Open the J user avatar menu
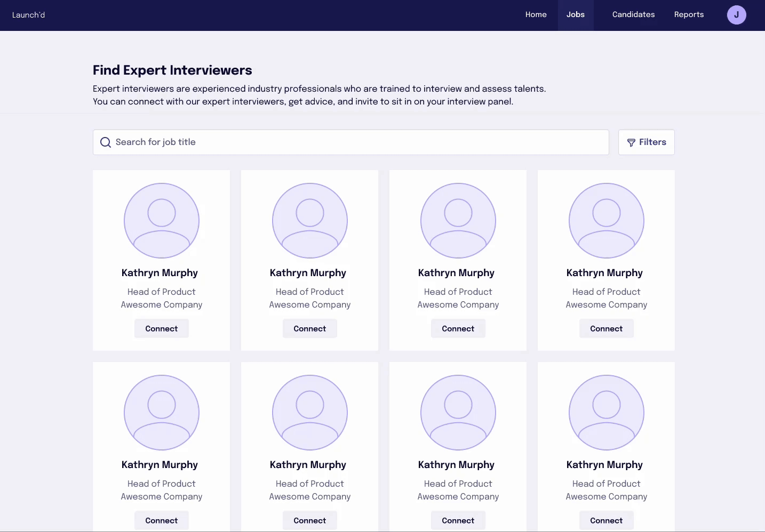Viewport: 765px width, 532px height. click(736, 15)
